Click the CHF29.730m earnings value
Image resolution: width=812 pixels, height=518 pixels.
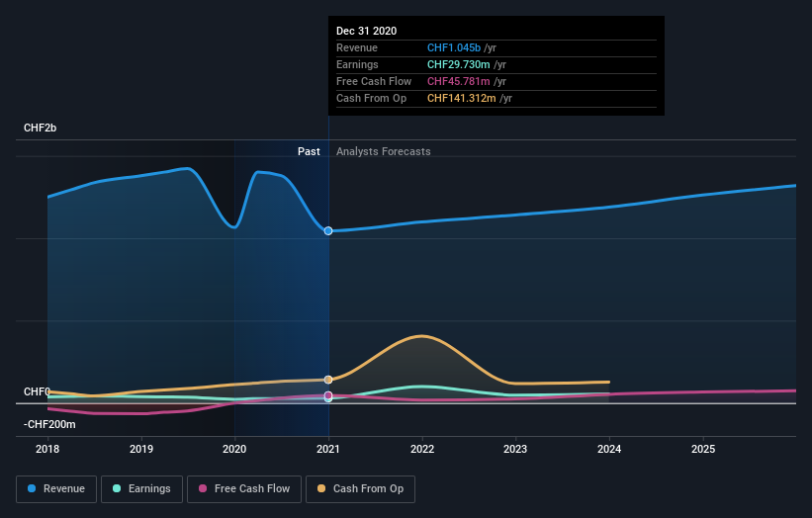pos(459,64)
